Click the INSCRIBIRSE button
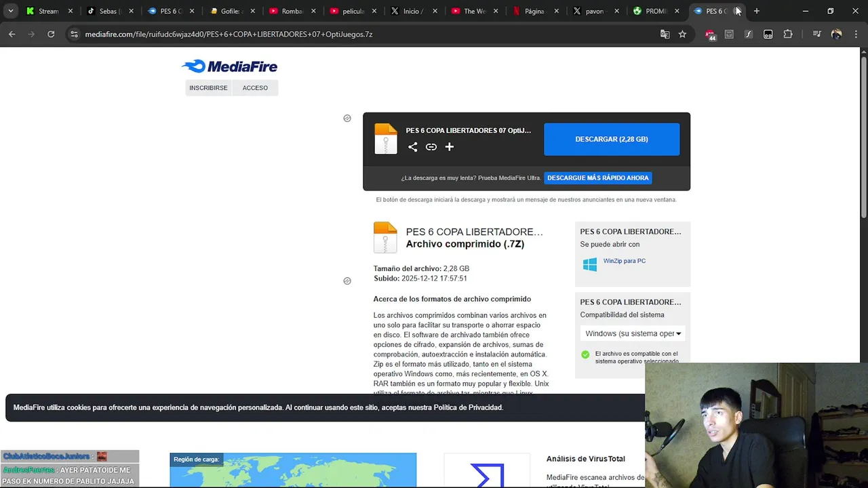Screen dimensions: 868x488 coord(208,87)
